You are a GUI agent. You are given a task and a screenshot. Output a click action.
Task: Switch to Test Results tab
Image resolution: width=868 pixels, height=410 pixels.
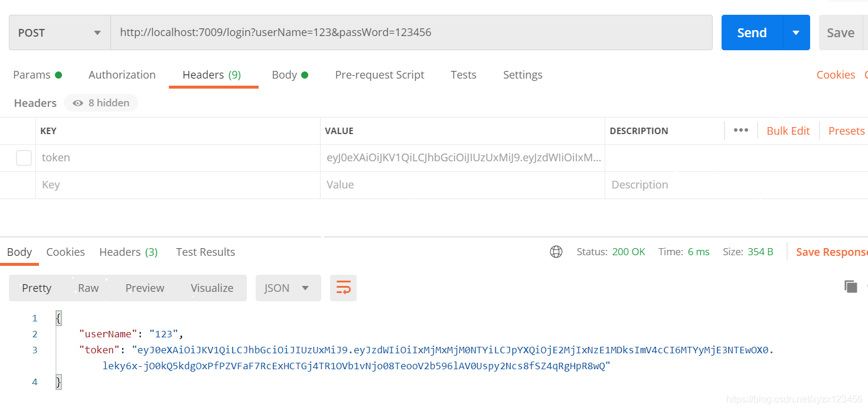coord(205,252)
